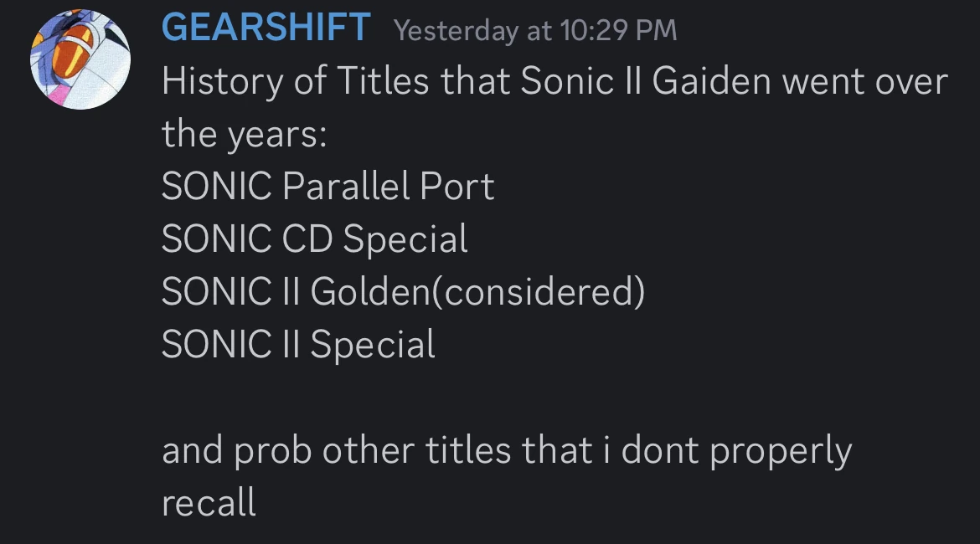Click the text "the years:"
980x544 pixels.
pyautogui.click(x=244, y=134)
